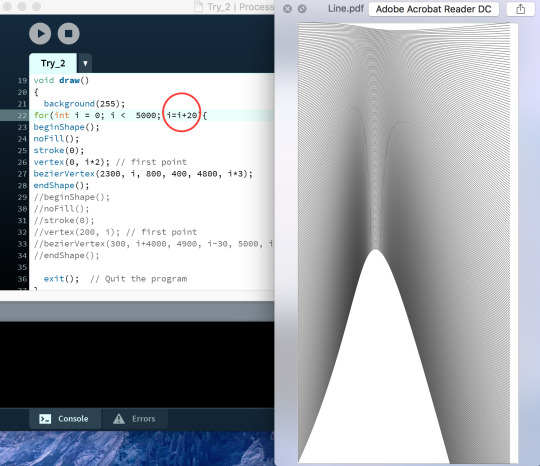
Task: Click the document icon in the Processing title bar
Action: click(199, 7)
